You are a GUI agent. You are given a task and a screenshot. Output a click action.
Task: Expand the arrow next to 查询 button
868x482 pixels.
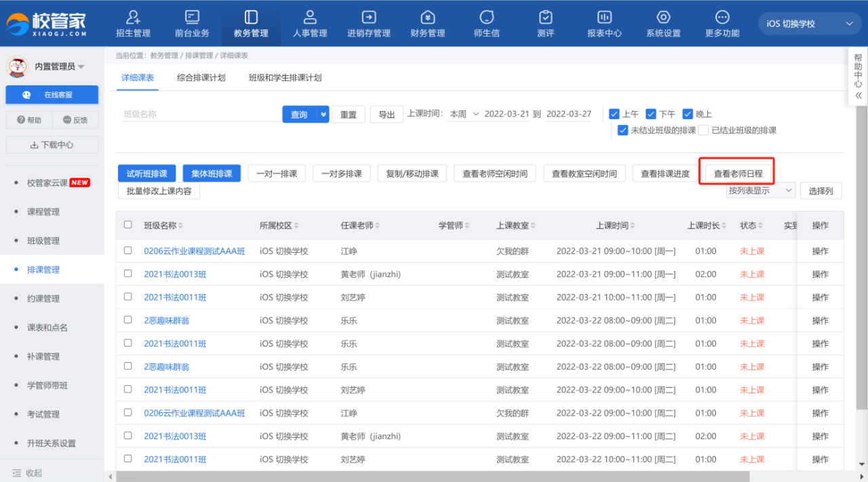[x=323, y=115]
